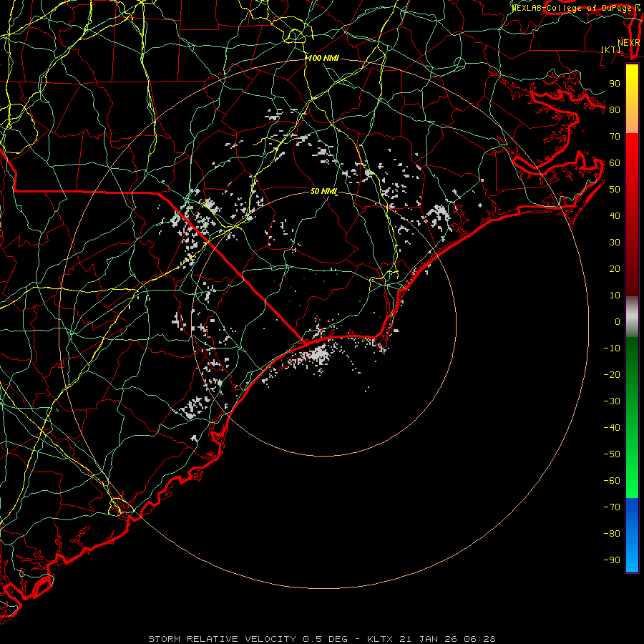
Task: Click the gray zero-velocity segment of color bar
Action: tap(632, 316)
